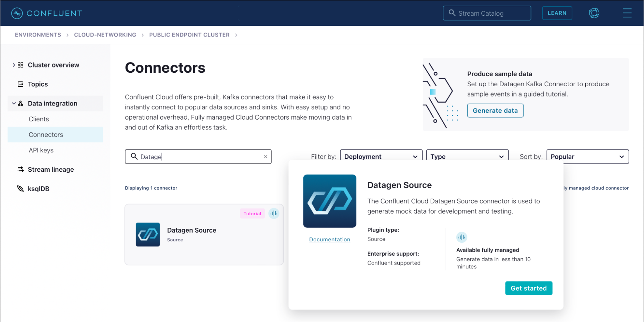The height and width of the screenshot is (322, 644).
Task: Click the 'Plugin type:' label
Action: point(383,230)
